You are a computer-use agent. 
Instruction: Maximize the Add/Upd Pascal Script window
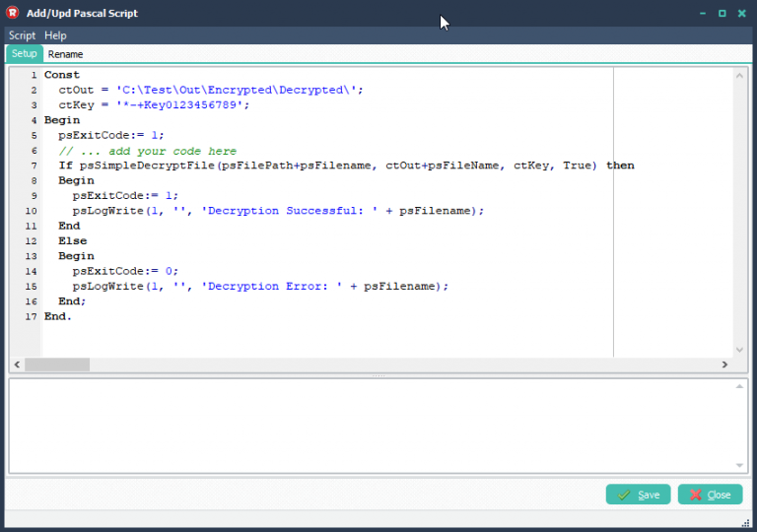coord(722,14)
